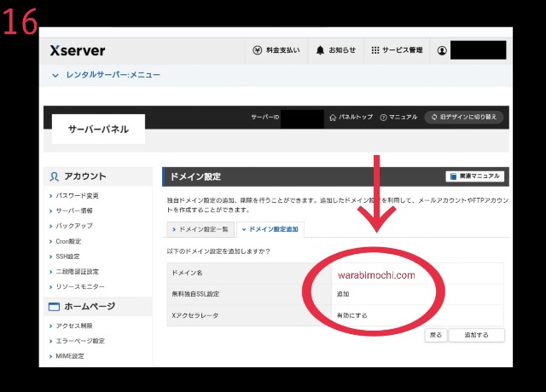Click the down chevron beside ドメイン設定追加
This screenshot has width=546, height=392.
(x=244, y=229)
